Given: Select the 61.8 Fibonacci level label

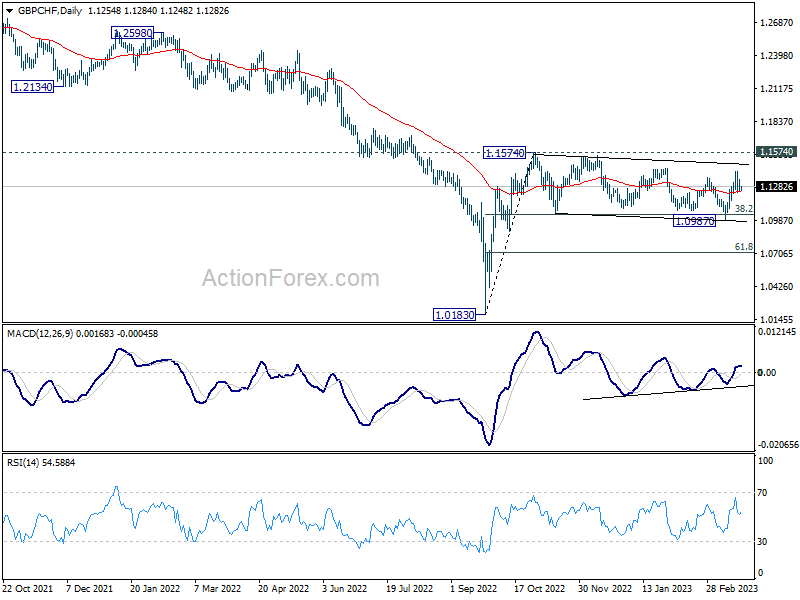Looking at the screenshot, I should 743,247.
